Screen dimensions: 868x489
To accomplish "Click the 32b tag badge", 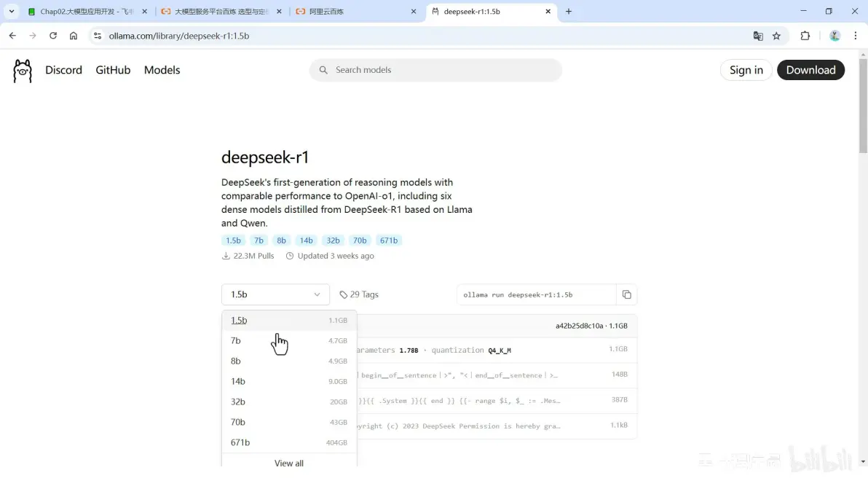I will [333, 240].
